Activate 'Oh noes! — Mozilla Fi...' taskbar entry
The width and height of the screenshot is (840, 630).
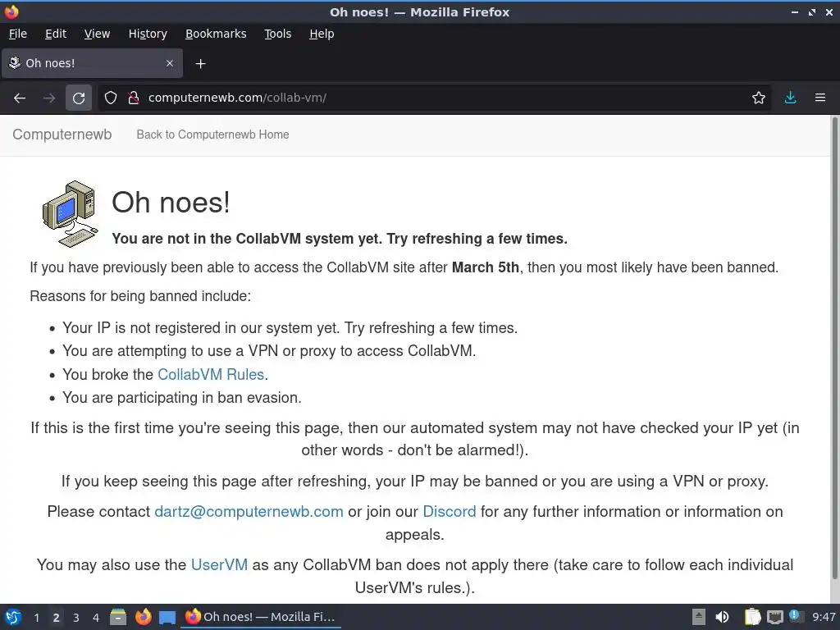point(261,617)
